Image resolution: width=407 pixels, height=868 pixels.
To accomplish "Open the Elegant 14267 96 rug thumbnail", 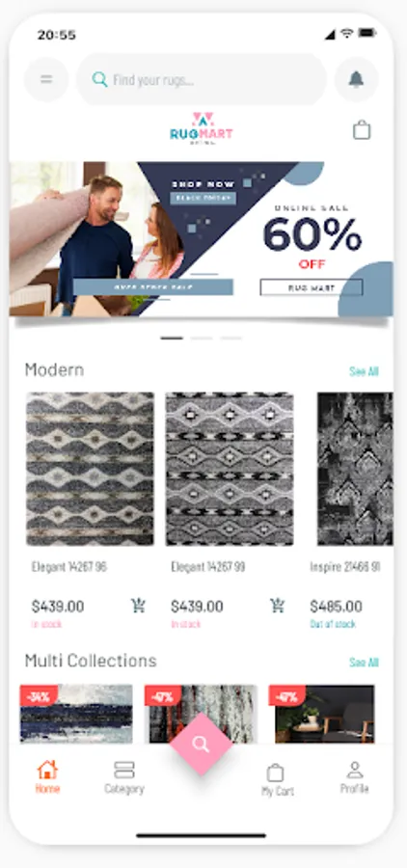I will (x=91, y=469).
